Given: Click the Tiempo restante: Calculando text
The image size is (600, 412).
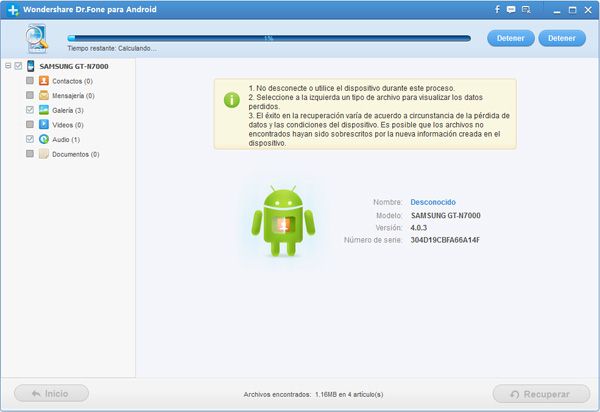Looking at the screenshot, I should pos(112,49).
